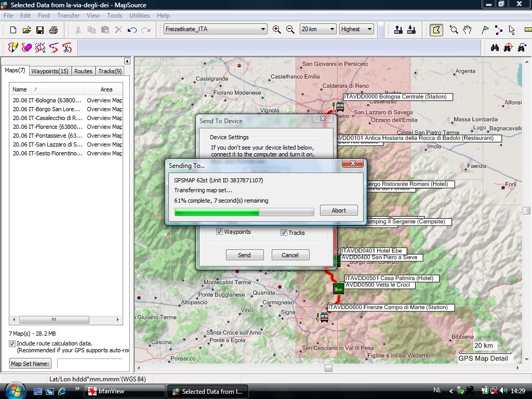Disable Include route calculation data

pos(12,343)
